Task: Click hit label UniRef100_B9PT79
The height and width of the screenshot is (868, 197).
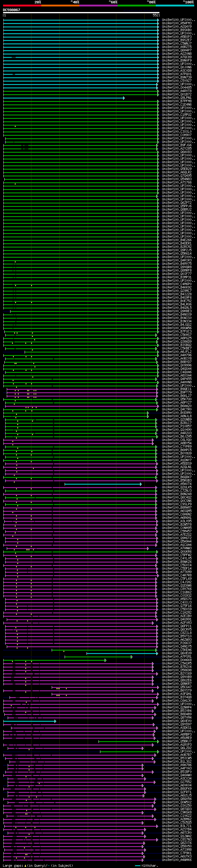Action: pos(177,393)
